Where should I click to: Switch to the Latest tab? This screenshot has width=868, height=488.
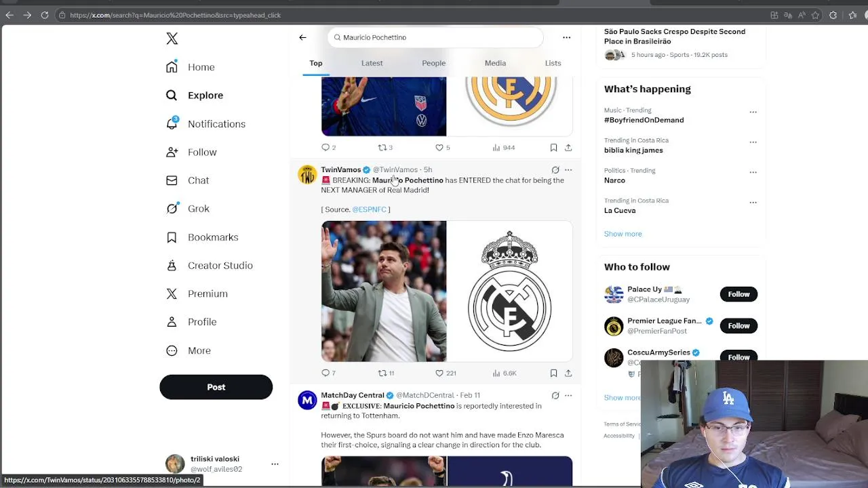click(x=372, y=63)
